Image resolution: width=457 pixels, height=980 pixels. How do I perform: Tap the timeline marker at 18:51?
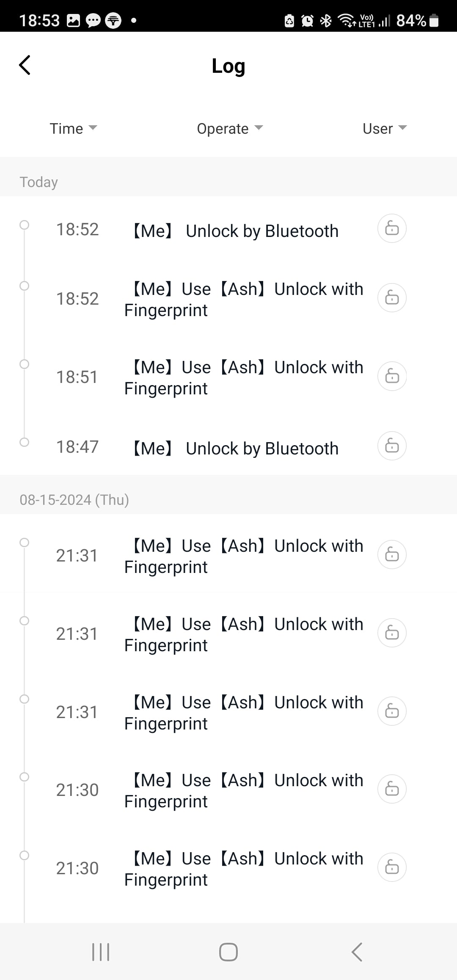25,364
